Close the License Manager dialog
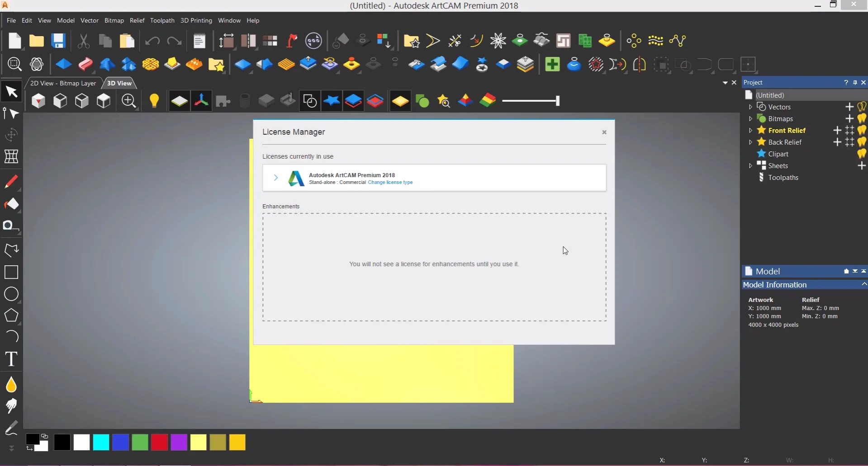This screenshot has width=868, height=466. [604, 132]
